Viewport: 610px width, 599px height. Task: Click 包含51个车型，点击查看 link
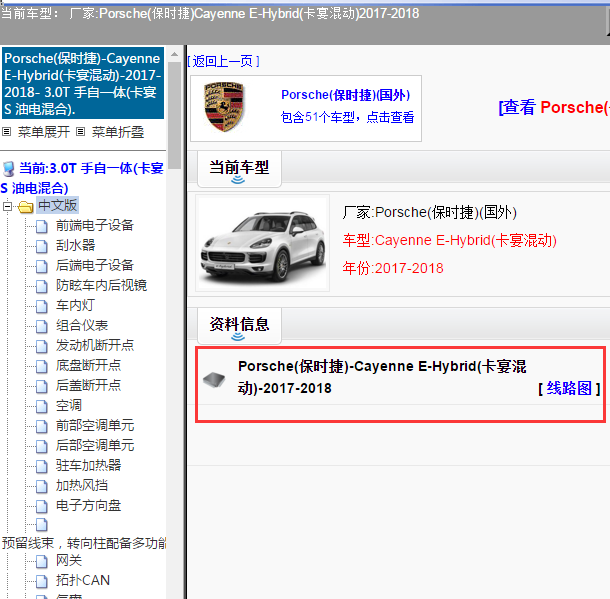[347, 117]
